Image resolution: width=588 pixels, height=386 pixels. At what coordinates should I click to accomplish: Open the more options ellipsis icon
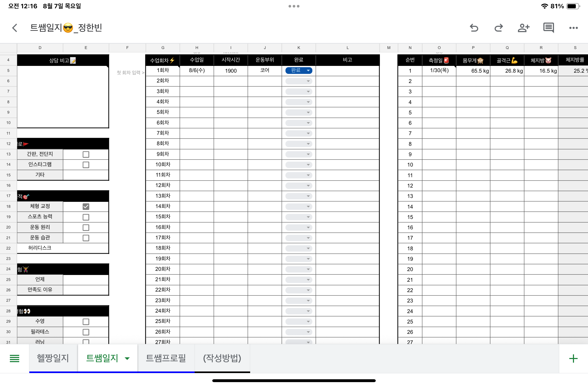pos(573,28)
